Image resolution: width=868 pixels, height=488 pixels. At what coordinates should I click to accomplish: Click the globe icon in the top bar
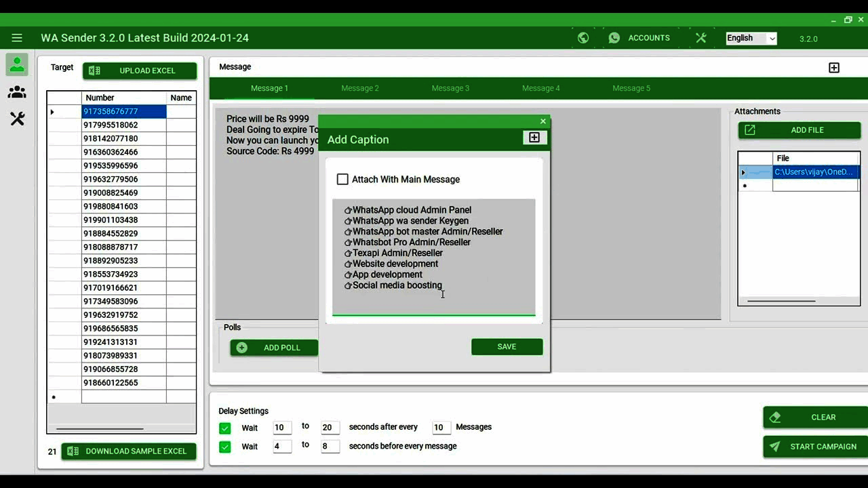[x=583, y=37]
